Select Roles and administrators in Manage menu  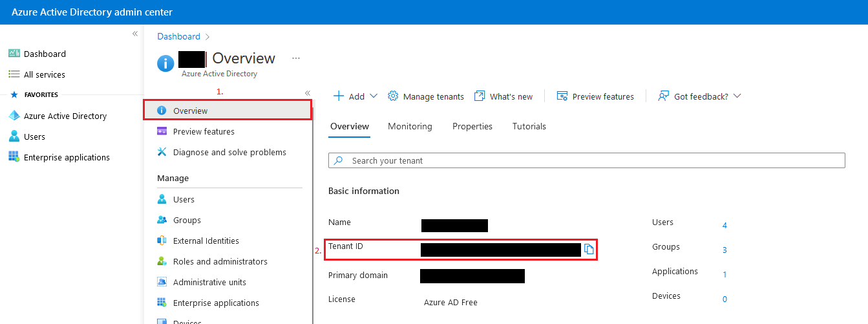pos(220,262)
